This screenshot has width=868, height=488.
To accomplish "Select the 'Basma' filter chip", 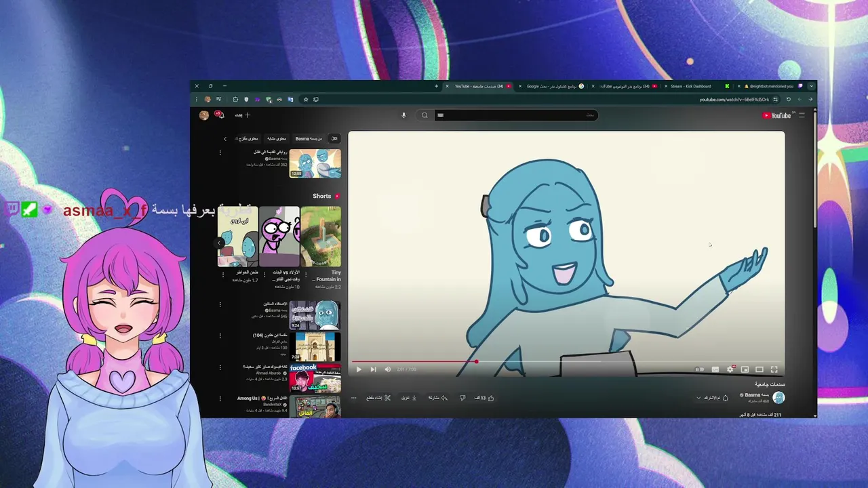I will (x=309, y=138).
